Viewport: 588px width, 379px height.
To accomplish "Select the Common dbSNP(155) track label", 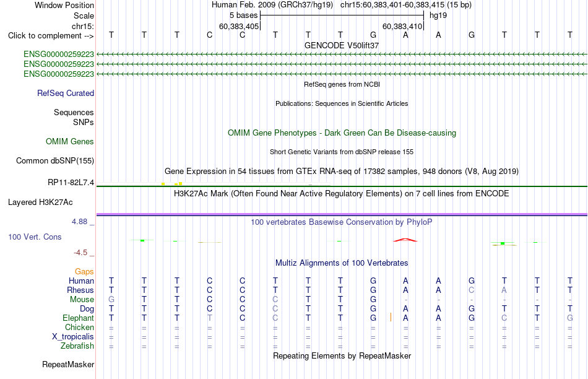I will [x=55, y=160].
